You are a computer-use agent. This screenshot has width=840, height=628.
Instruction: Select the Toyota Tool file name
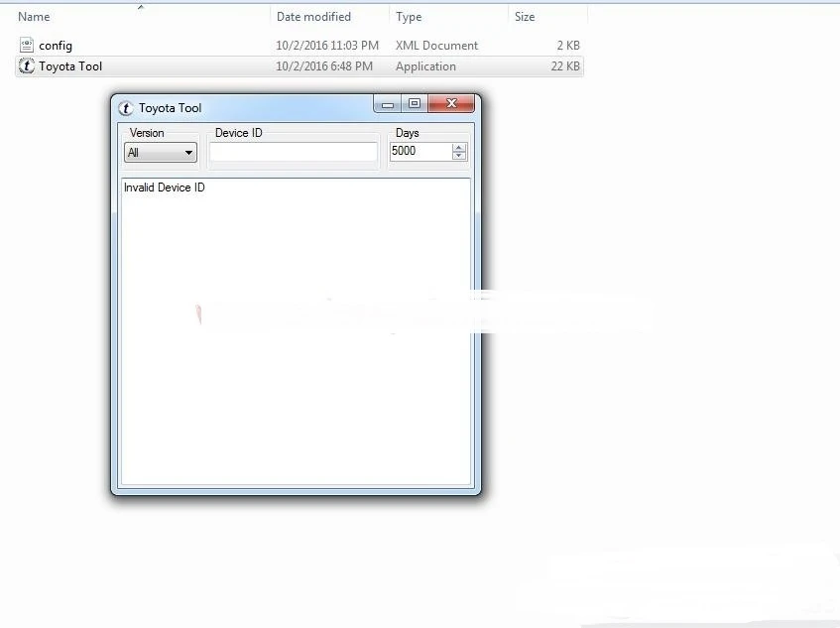pyautogui.click(x=70, y=66)
